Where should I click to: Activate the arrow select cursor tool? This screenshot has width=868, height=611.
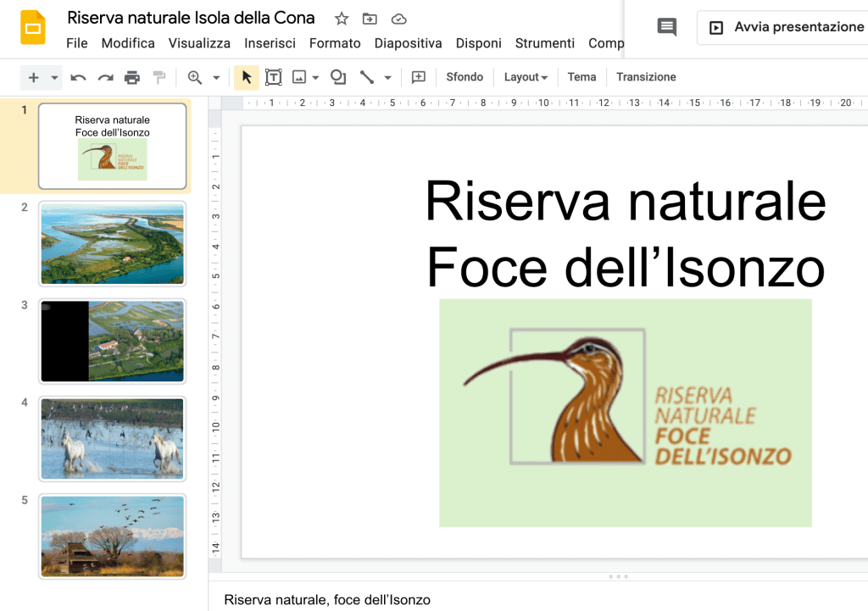(x=247, y=77)
